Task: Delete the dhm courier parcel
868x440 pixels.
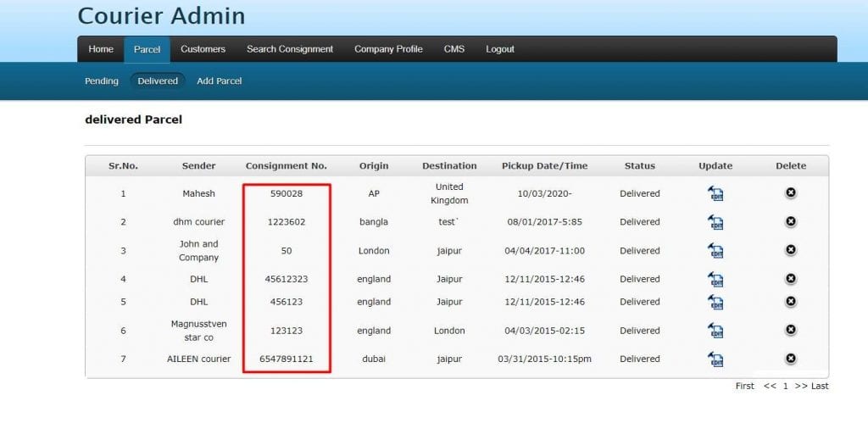Action: [791, 220]
